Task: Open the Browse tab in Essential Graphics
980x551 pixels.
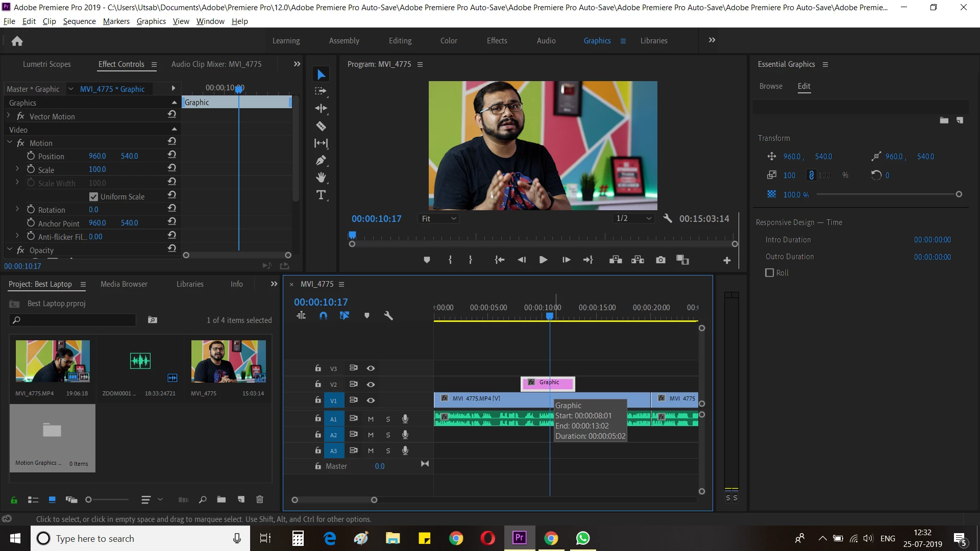Action: click(x=771, y=86)
